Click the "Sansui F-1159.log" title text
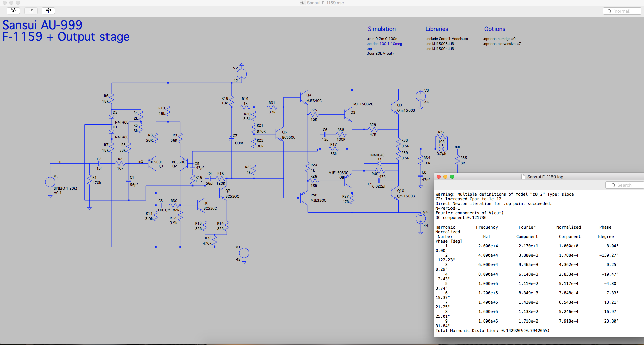The height and width of the screenshot is (345, 644). [545, 177]
